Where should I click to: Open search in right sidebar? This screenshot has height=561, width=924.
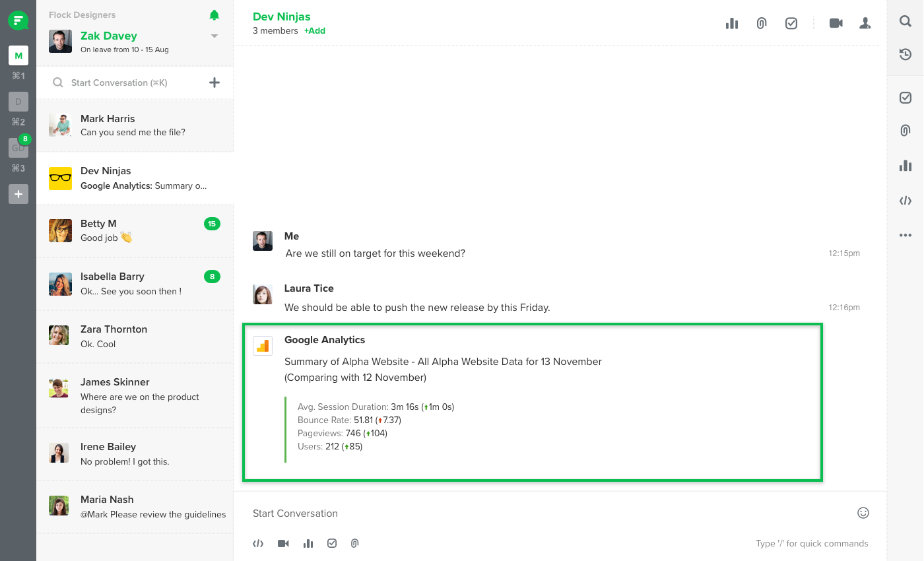coord(906,21)
